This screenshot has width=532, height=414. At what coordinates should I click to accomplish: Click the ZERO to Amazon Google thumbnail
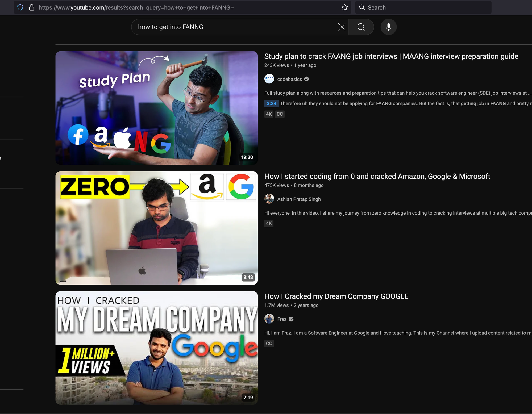156,228
